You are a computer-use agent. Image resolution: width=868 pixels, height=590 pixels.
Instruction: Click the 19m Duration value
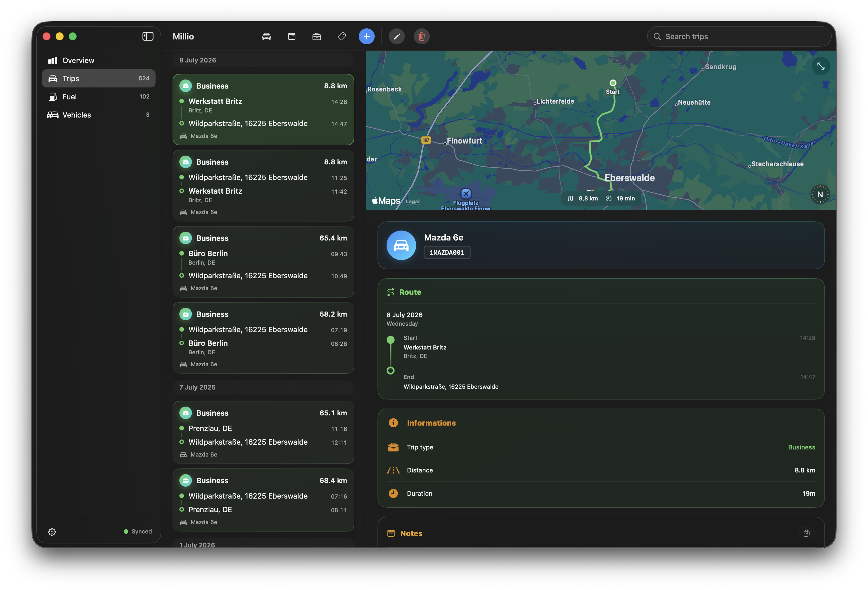tap(809, 493)
